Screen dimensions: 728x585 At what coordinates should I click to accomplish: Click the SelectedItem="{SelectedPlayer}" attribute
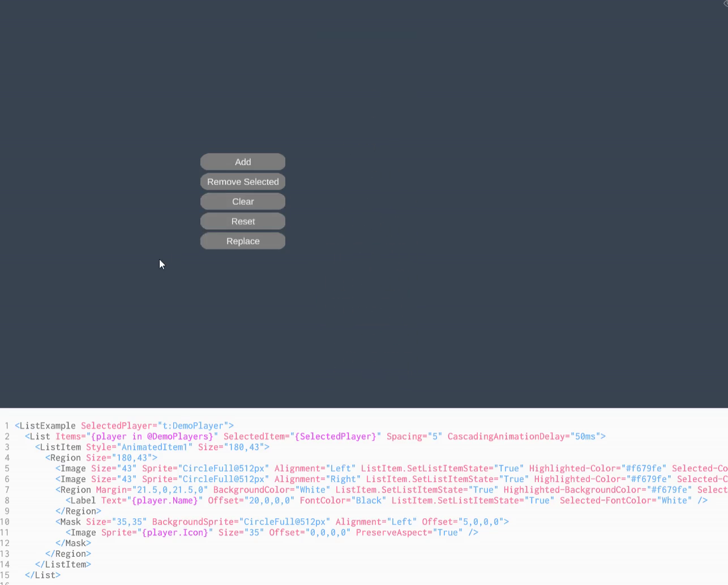pyautogui.click(x=302, y=436)
